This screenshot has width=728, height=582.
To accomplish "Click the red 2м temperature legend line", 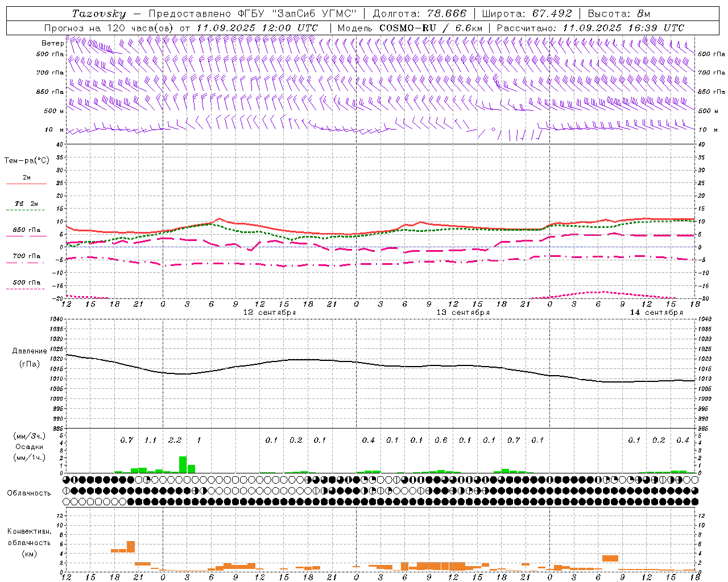I will (x=26, y=184).
